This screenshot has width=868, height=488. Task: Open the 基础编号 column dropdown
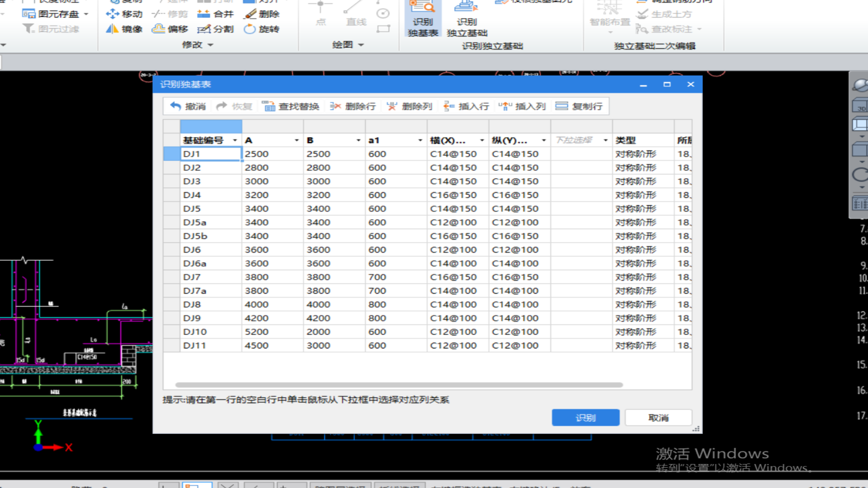(235, 141)
